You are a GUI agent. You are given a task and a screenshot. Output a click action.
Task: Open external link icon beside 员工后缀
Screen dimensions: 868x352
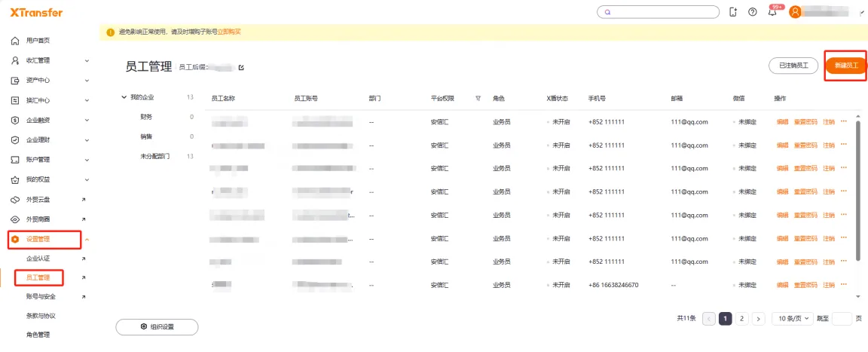coord(241,68)
